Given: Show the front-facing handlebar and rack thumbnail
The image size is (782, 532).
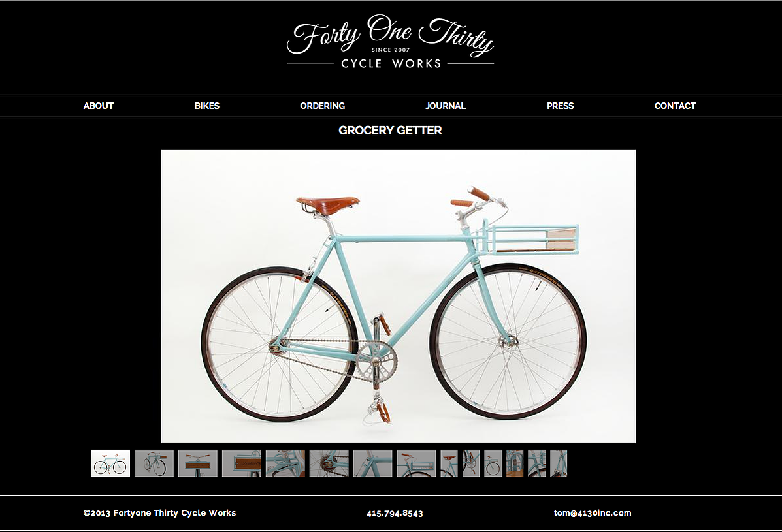Looking at the screenshot, I should pyautogui.click(x=198, y=463).
